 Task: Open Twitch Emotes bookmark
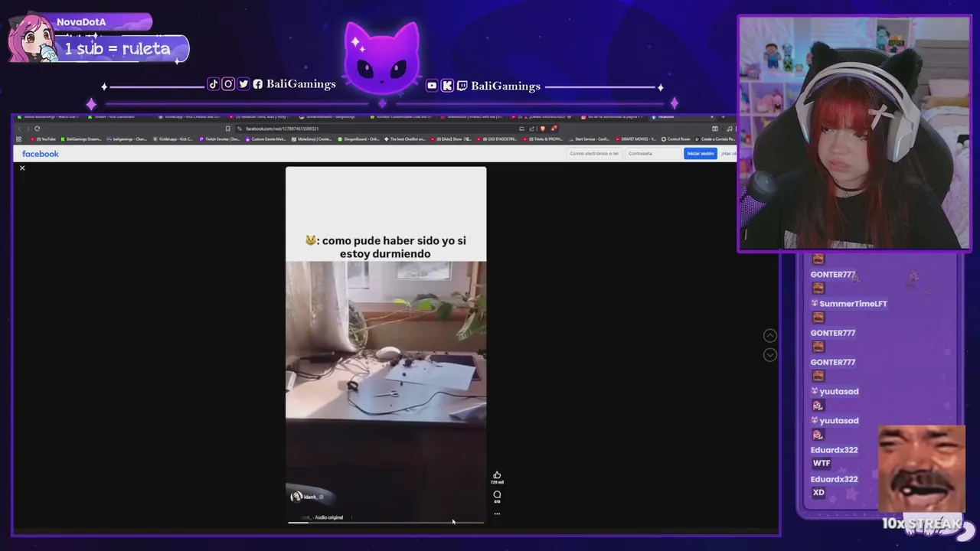click(220, 139)
